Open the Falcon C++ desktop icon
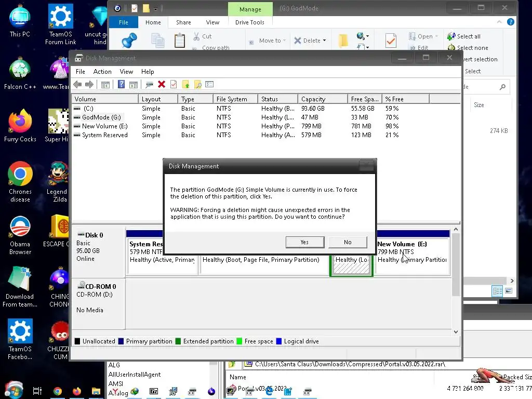Screen dimensions: 532x399 point(20,74)
